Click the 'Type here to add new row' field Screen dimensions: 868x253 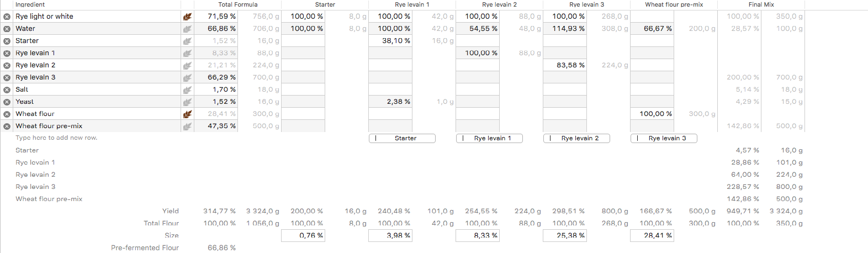[56, 138]
